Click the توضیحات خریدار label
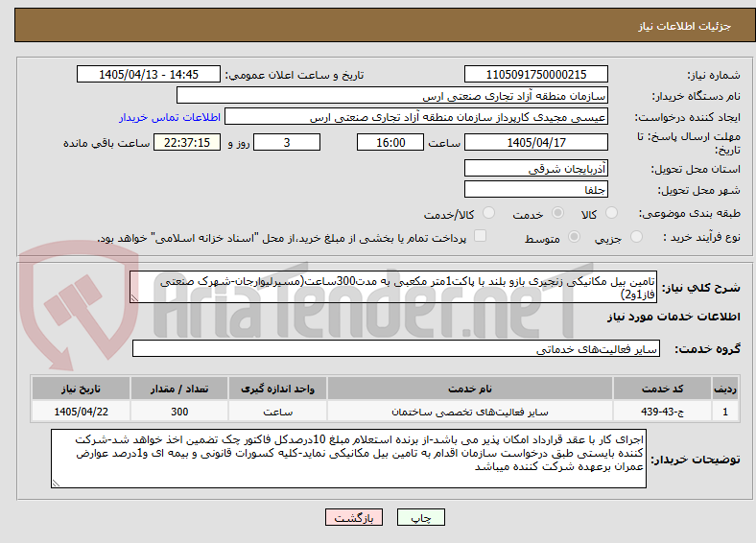Viewport: 756px width, 543px height. tap(696, 460)
